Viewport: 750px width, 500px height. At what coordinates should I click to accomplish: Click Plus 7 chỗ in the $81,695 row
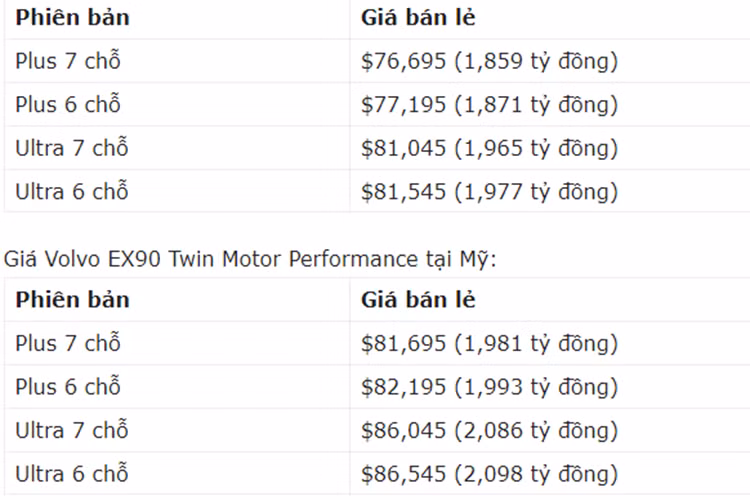pos(68,344)
